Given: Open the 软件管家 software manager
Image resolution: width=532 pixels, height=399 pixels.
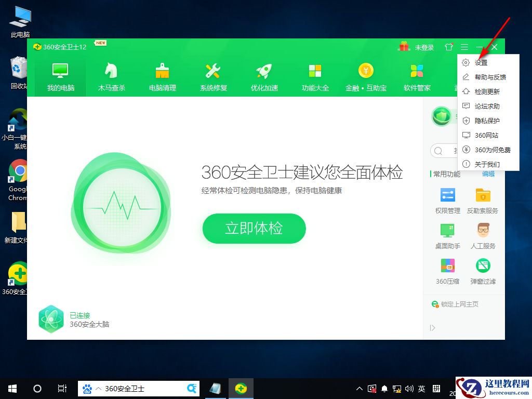Looking at the screenshot, I should click(x=417, y=73).
